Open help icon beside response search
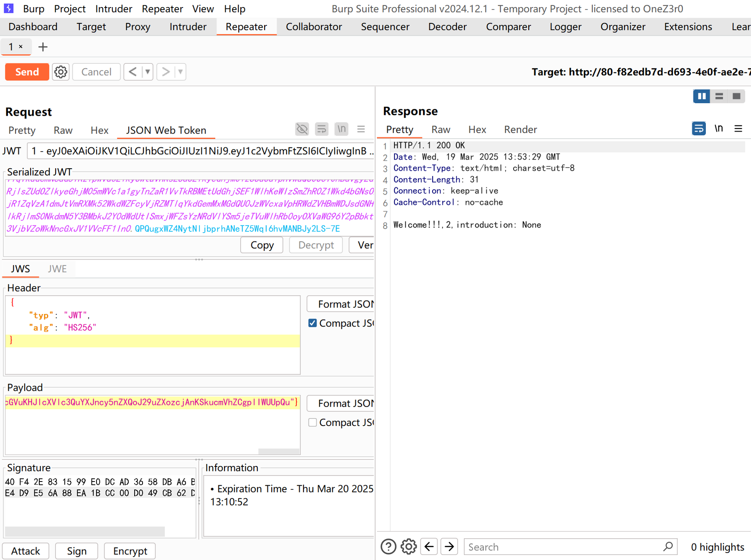Screen dimensions: 751x560 click(x=388, y=547)
